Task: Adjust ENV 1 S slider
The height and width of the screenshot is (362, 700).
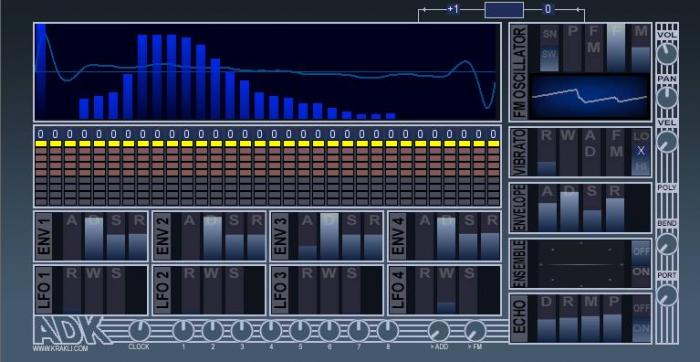Action: (116, 236)
